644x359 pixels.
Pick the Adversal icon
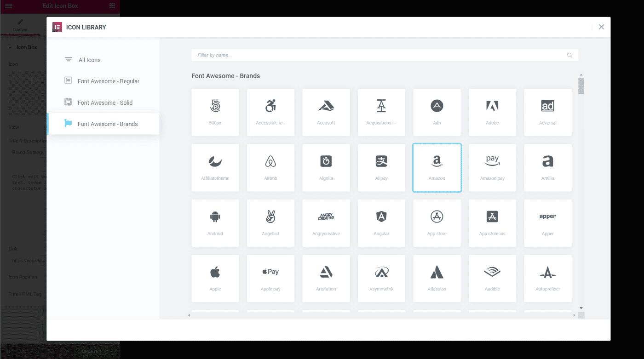click(548, 112)
